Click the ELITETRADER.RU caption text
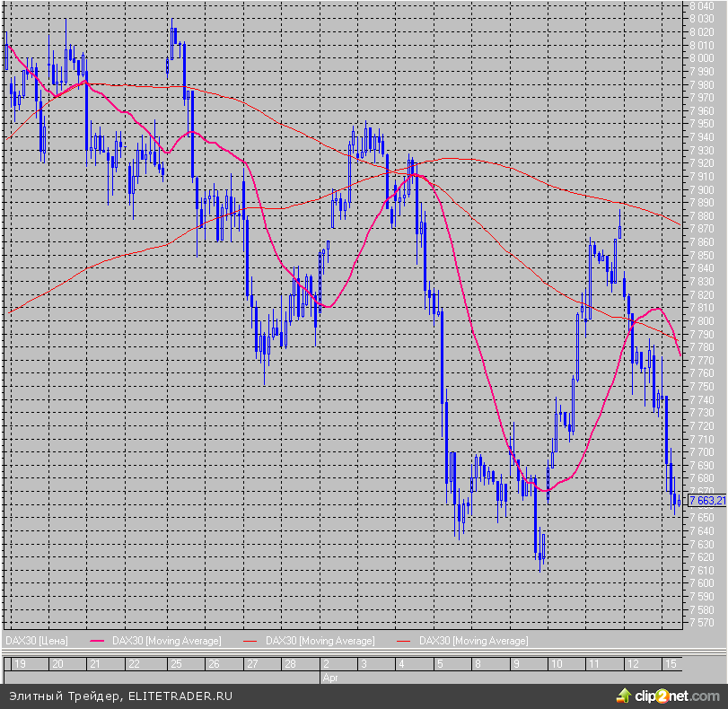728x709 pixels. pos(121,696)
